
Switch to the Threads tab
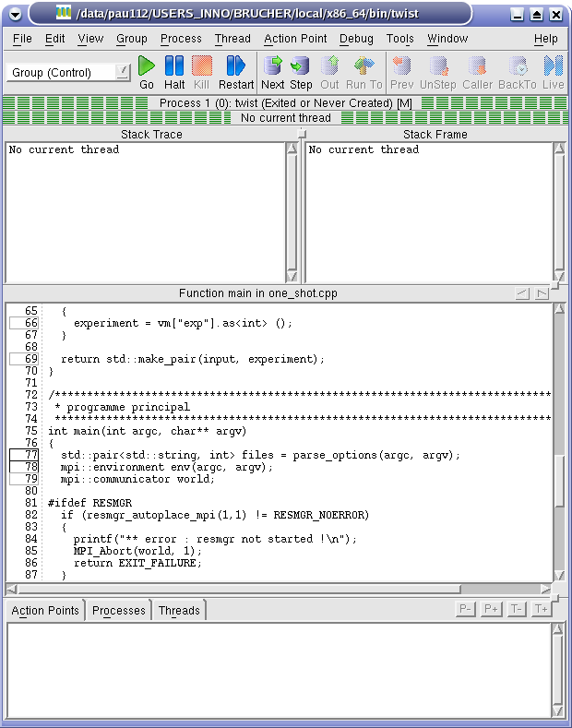coord(178,611)
